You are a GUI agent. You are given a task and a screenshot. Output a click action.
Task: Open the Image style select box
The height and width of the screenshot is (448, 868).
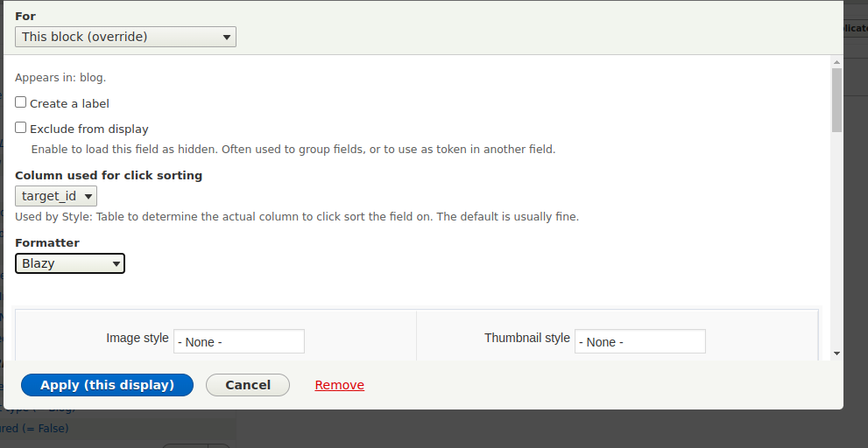pyautogui.click(x=238, y=341)
